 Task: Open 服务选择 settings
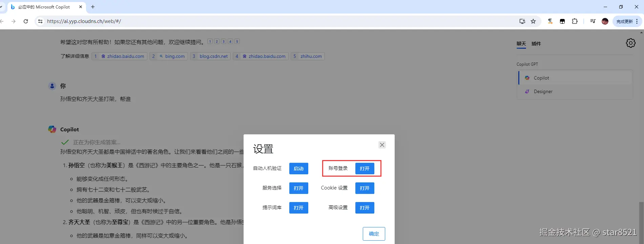click(298, 188)
